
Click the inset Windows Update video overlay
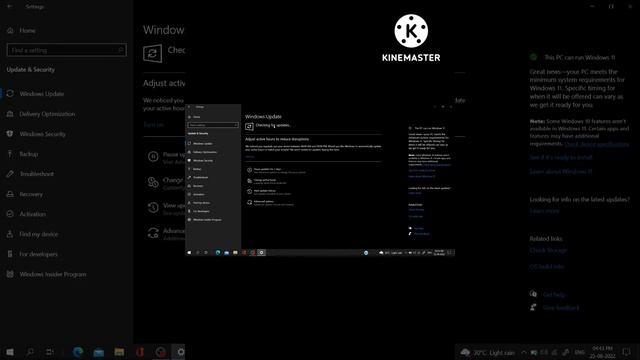[320, 180]
